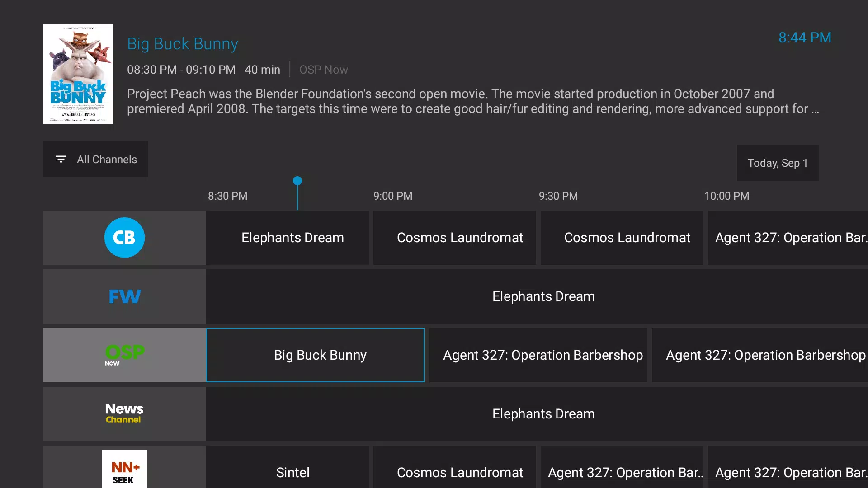Viewport: 868px width, 488px height.
Task: Click the 10:00 PM timeline label
Action: tap(726, 196)
